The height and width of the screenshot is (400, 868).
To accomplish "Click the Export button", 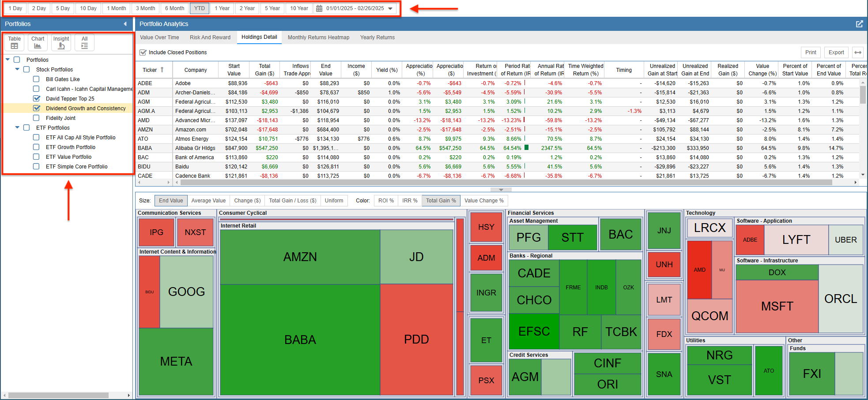I will pyautogui.click(x=836, y=52).
